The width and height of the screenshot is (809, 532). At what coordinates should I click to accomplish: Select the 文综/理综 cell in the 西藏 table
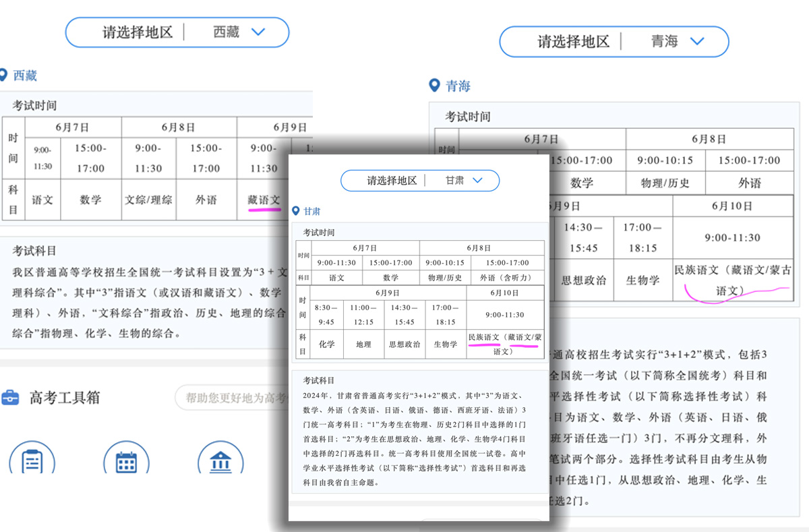pos(148,200)
